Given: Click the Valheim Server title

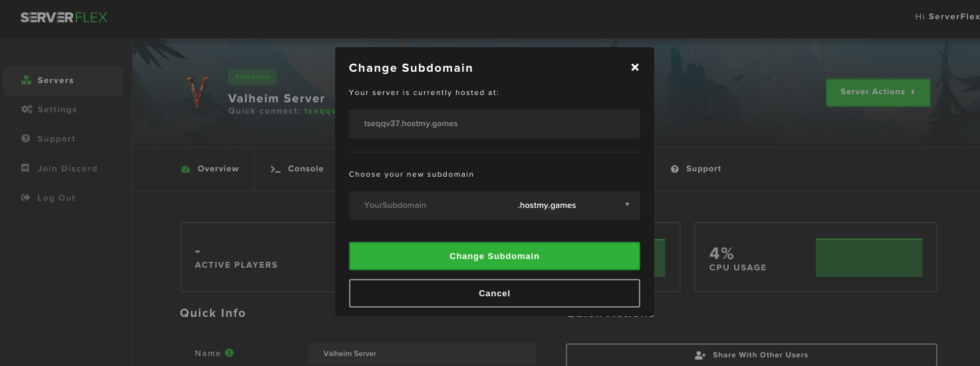Looking at the screenshot, I should (277, 98).
